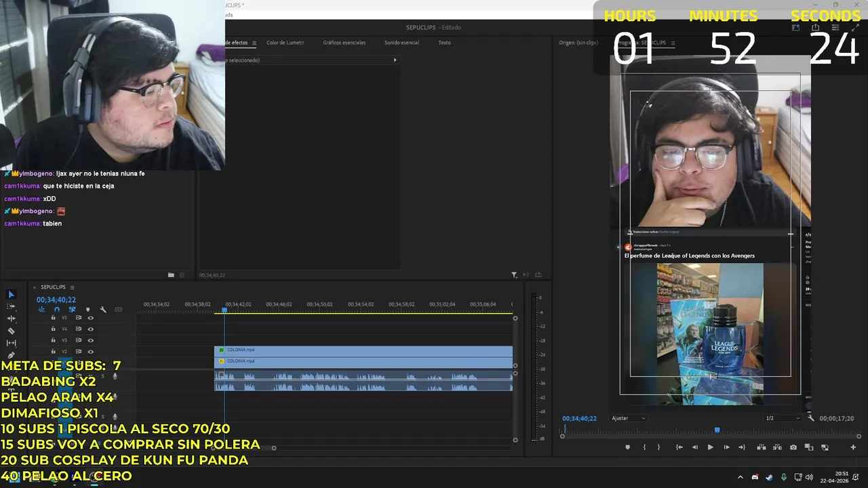The width and height of the screenshot is (868, 488).
Task: Open program monitor settings wrench
Action: tap(811, 418)
